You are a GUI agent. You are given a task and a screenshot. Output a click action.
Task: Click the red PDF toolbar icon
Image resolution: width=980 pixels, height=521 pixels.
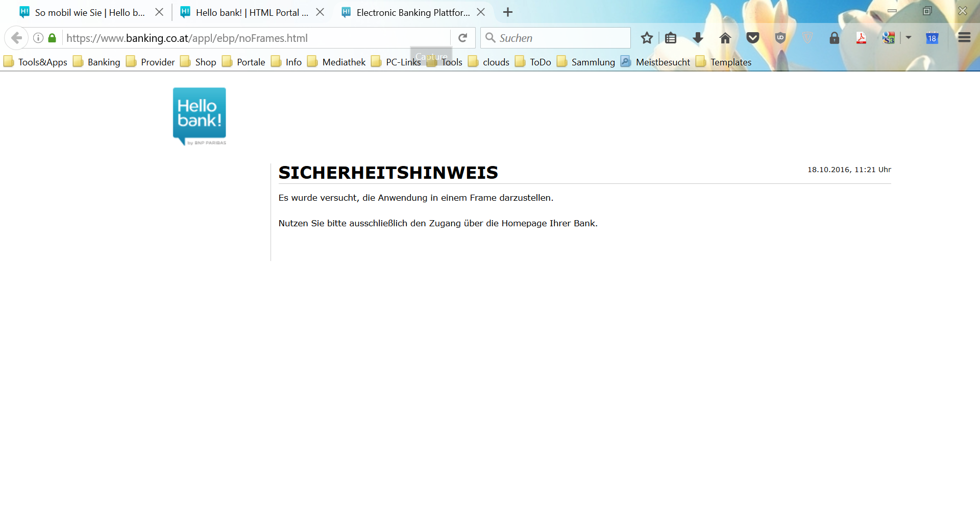(861, 38)
